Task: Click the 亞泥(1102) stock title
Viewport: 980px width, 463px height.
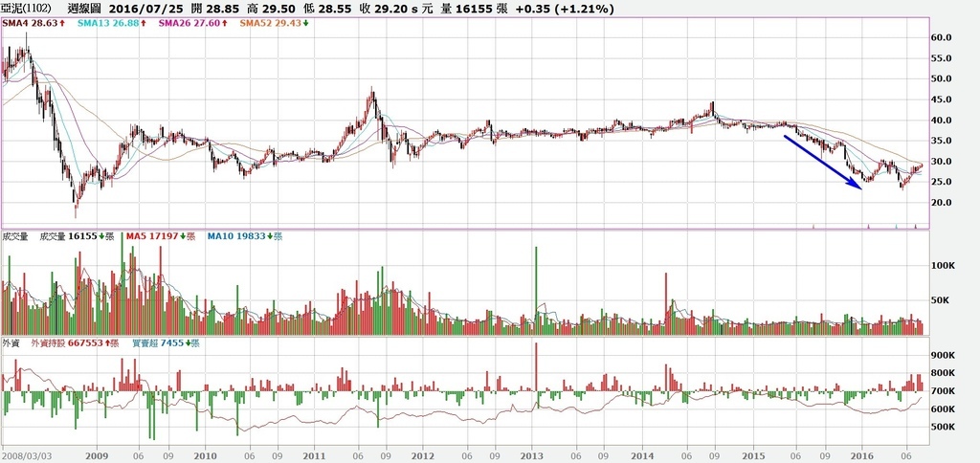Action: coord(27,8)
